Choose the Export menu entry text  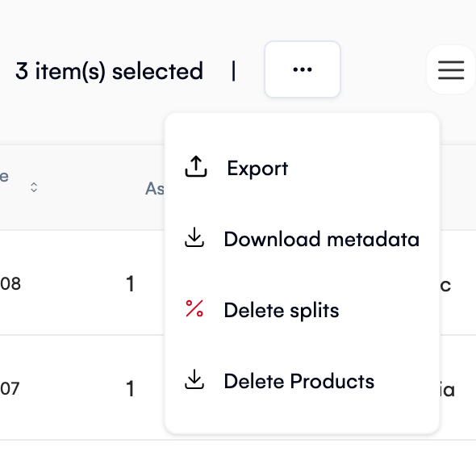tap(257, 168)
